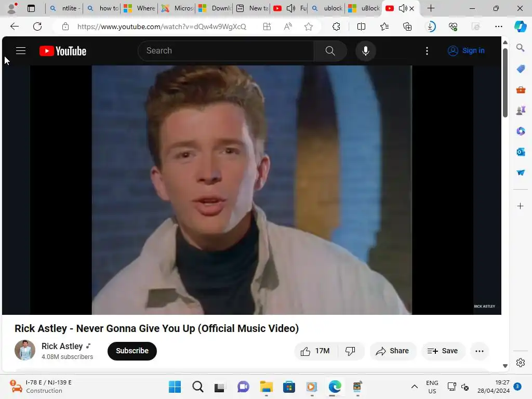Screen dimensions: 532x399
Task: Click the vertical scrollbar thumb
Action: [x=505, y=83]
